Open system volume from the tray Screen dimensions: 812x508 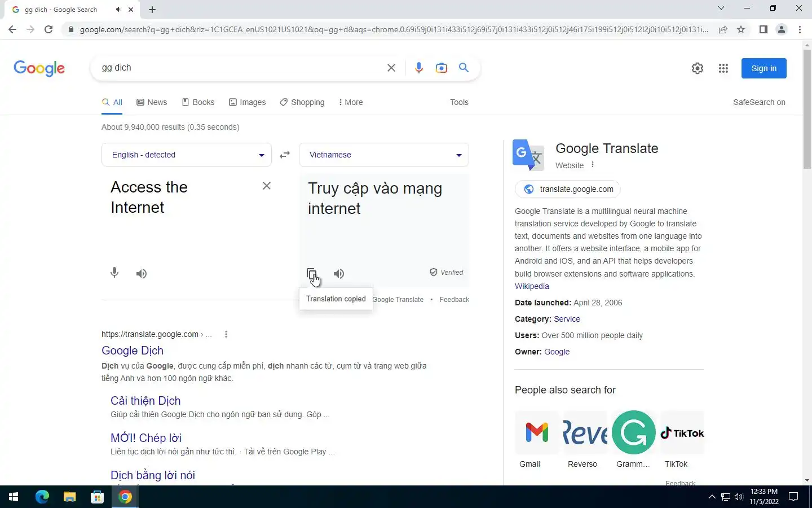pos(739,497)
